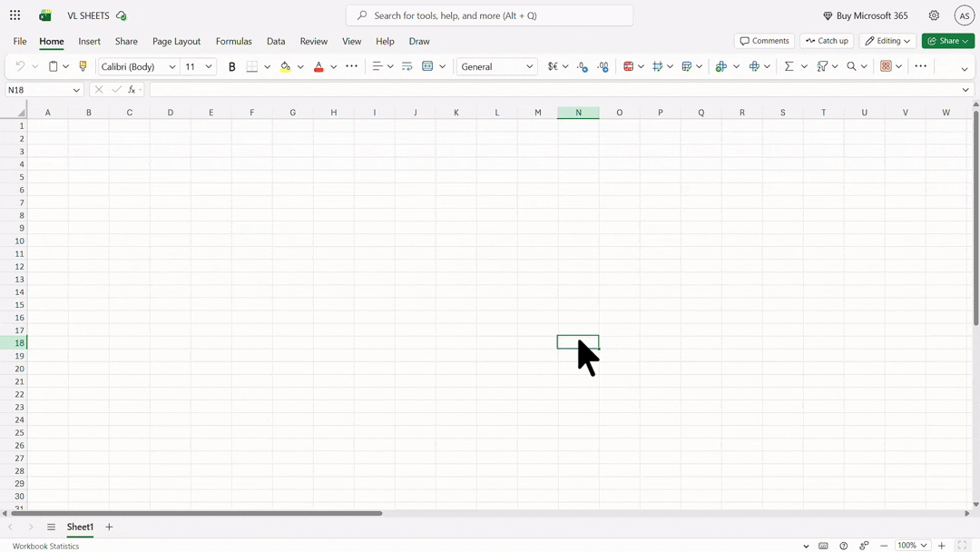980x552 pixels.
Task: Expand the formula bar
Action: [x=965, y=90]
